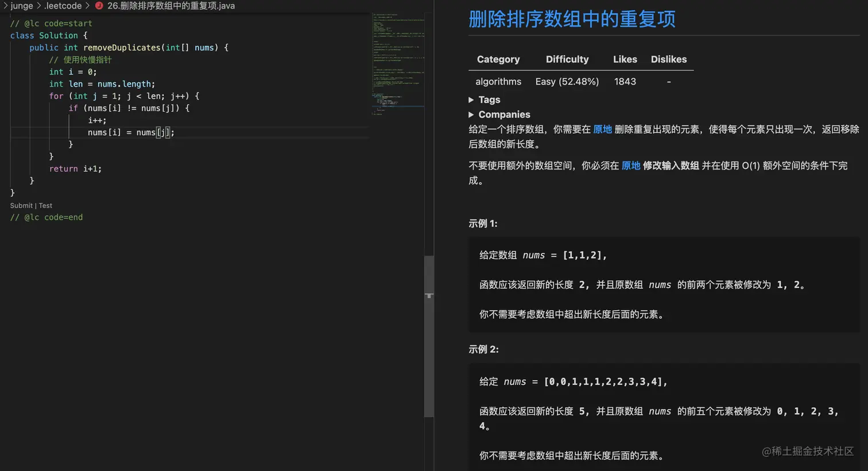
Task: Click the 1843 likes value
Action: point(625,82)
